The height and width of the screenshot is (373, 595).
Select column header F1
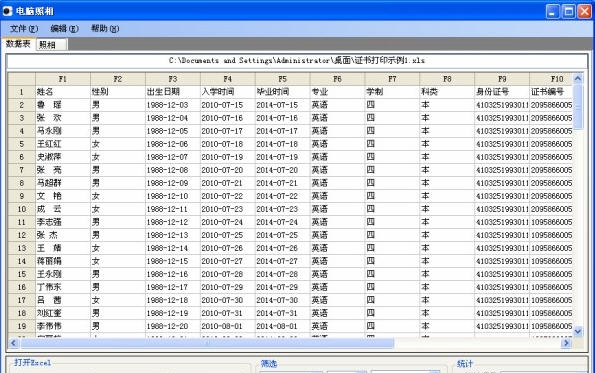pyautogui.click(x=63, y=79)
